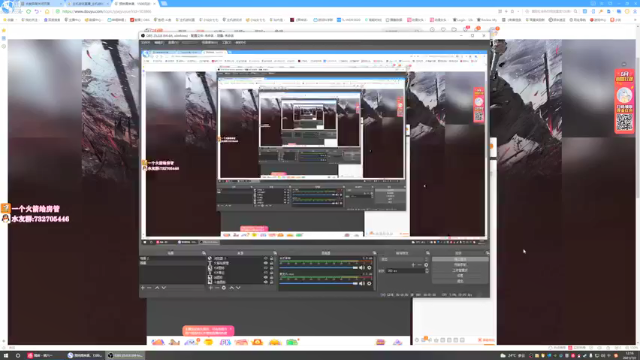Click the Start Streaming button
Screen dimensions: 640x360
point(460,259)
